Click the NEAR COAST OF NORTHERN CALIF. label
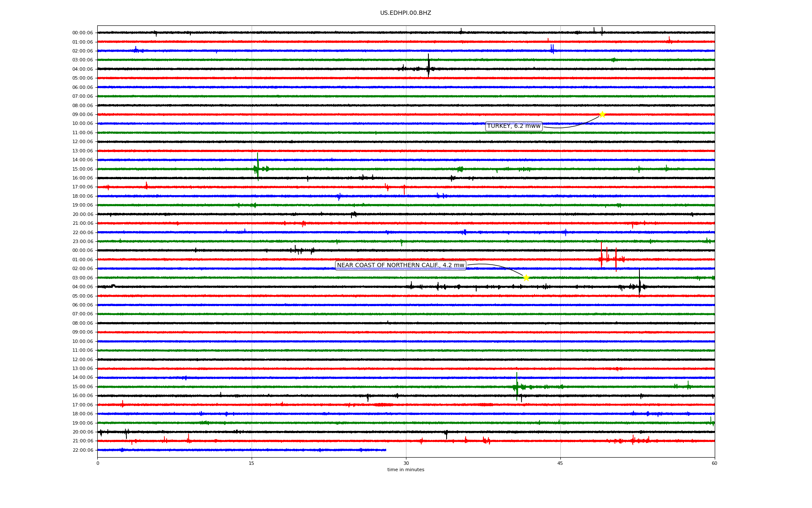The image size is (812, 508). tap(401, 265)
